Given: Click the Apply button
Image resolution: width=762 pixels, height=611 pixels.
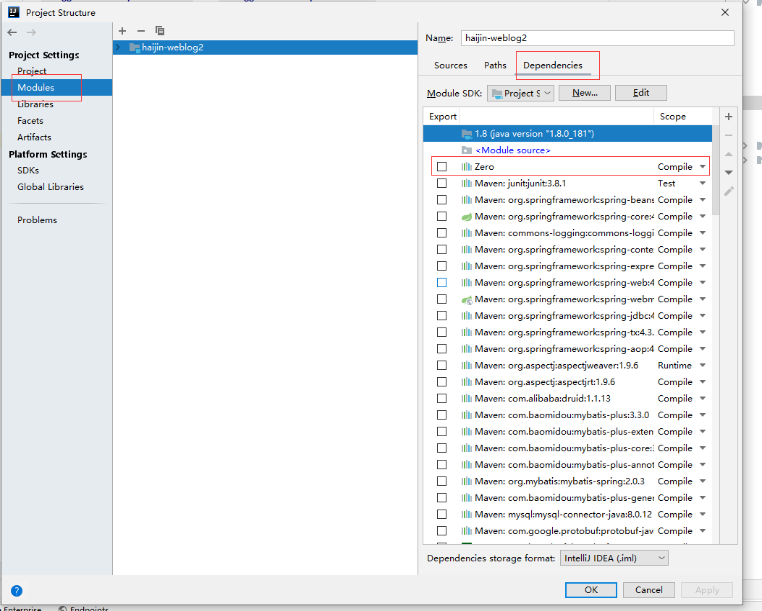Looking at the screenshot, I should point(707,590).
